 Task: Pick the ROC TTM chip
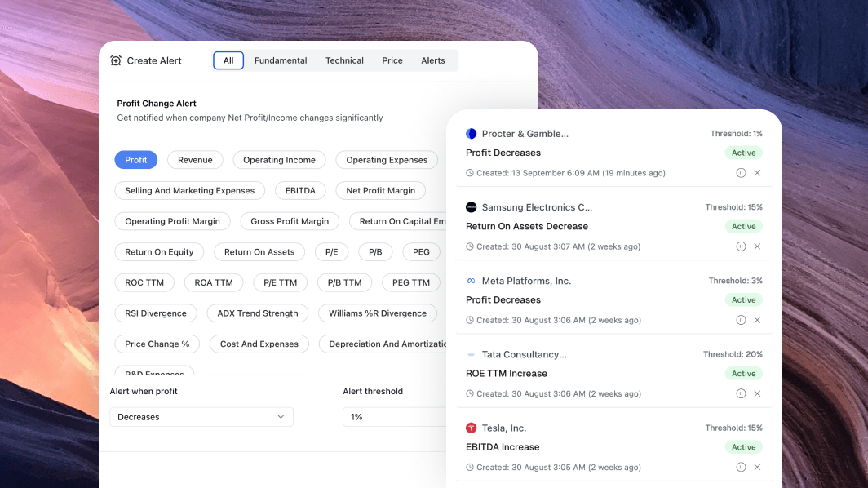[x=144, y=282]
